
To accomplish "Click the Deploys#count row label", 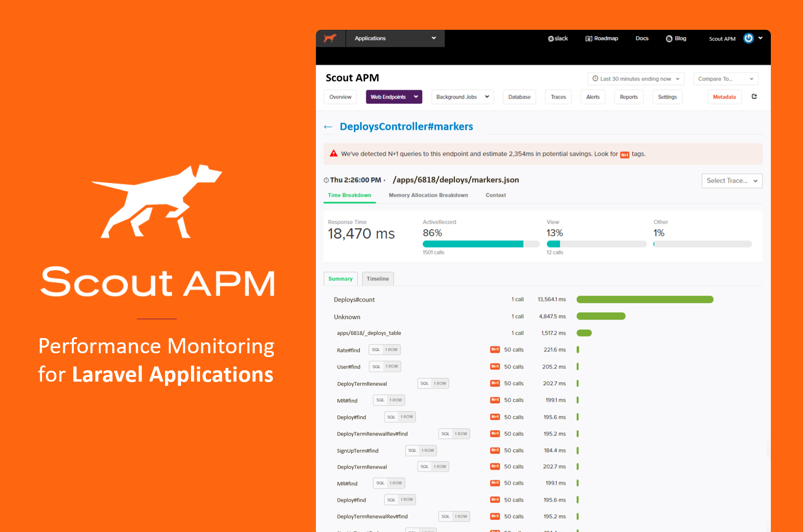I will pyautogui.click(x=354, y=300).
